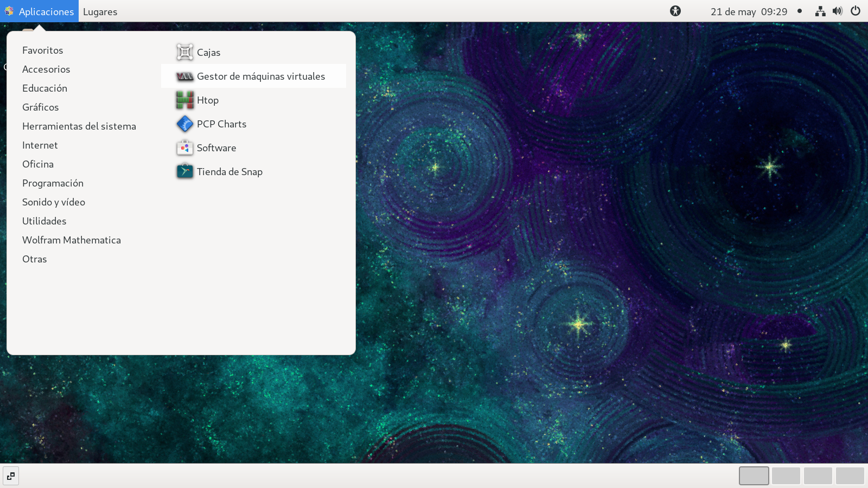Screen dimensions: 868x488
Task: Open the Aplicaciones menu
Action: click(x=40, y=11)
